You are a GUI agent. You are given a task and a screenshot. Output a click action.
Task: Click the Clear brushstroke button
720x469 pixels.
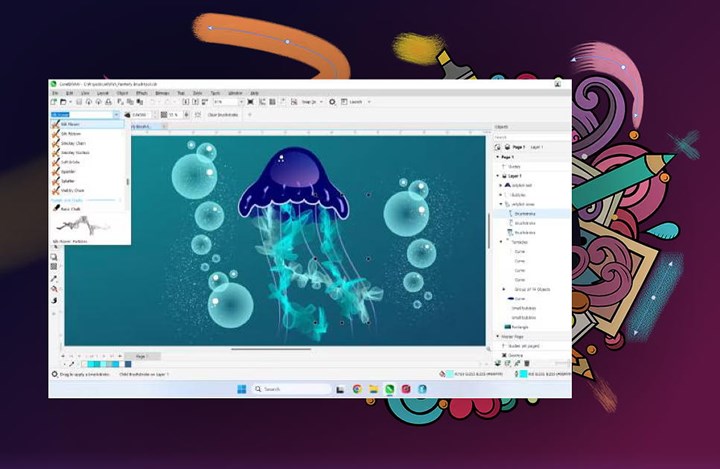(x=222, y=115)
